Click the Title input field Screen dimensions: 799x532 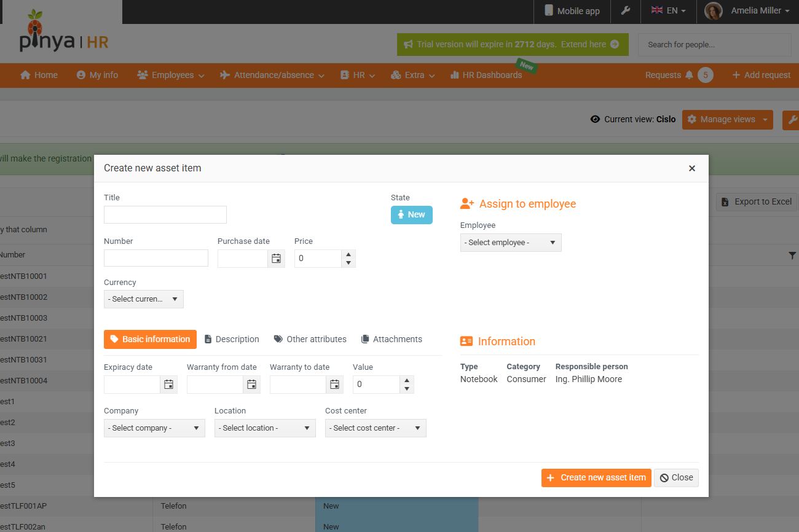[x=165, y=215]
